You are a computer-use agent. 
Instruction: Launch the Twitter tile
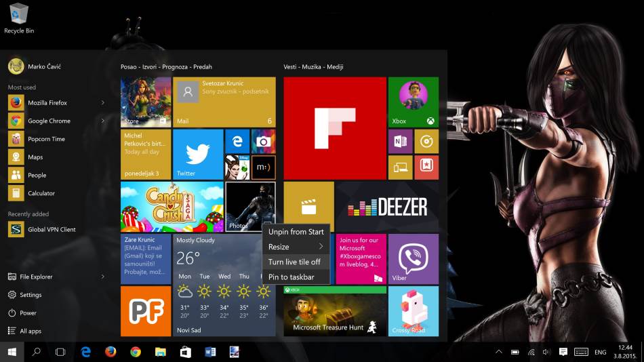click(x=198, y=155)
